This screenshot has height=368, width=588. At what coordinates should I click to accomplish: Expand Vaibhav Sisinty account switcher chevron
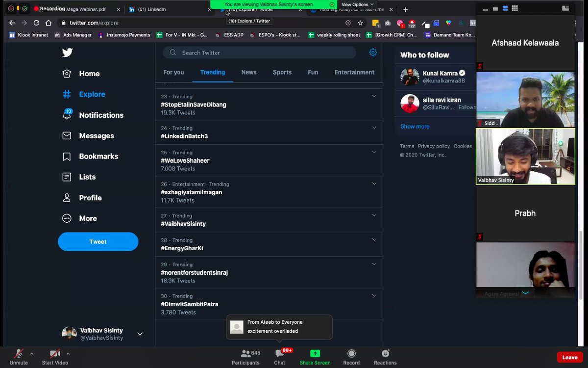click(x=140, y=334)
